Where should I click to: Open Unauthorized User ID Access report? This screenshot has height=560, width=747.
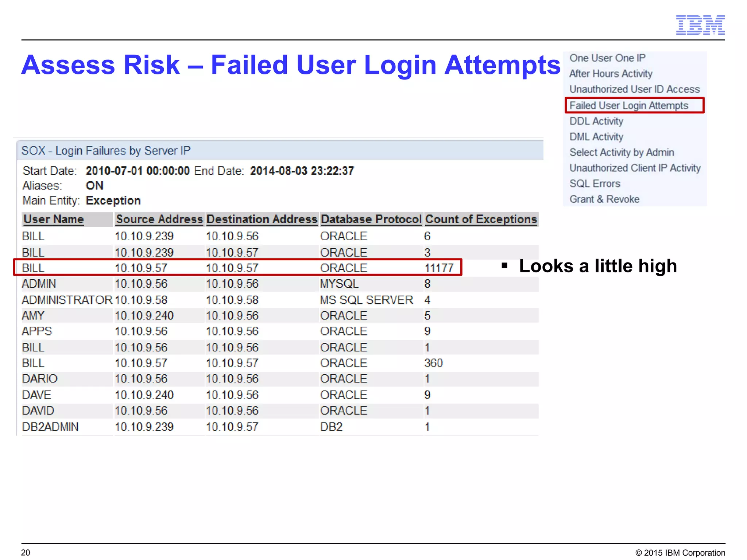coord(635,89)
